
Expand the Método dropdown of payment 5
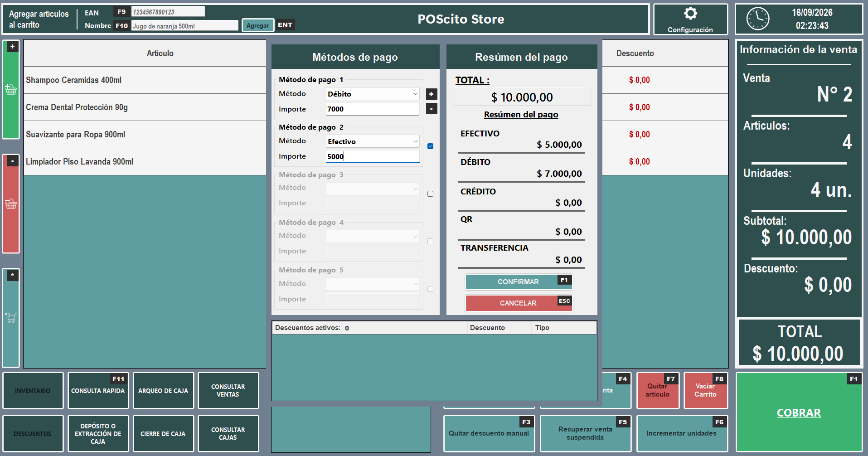[373, 284]
